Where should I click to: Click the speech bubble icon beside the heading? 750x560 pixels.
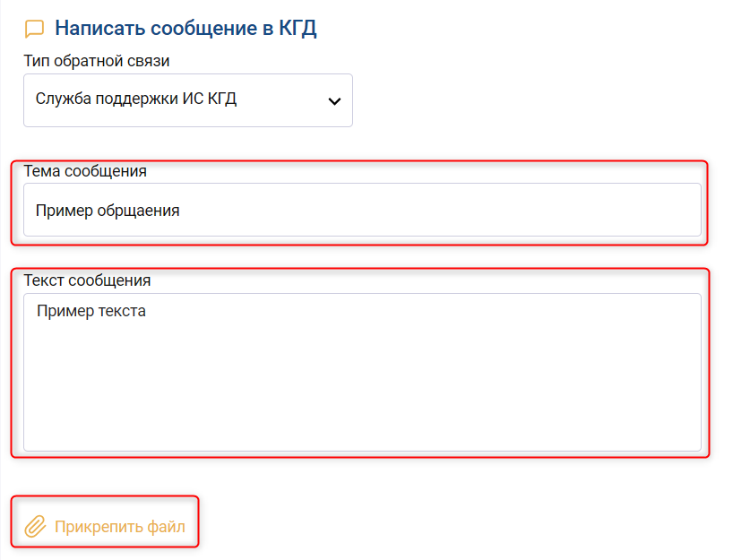(x=34, y=29)
